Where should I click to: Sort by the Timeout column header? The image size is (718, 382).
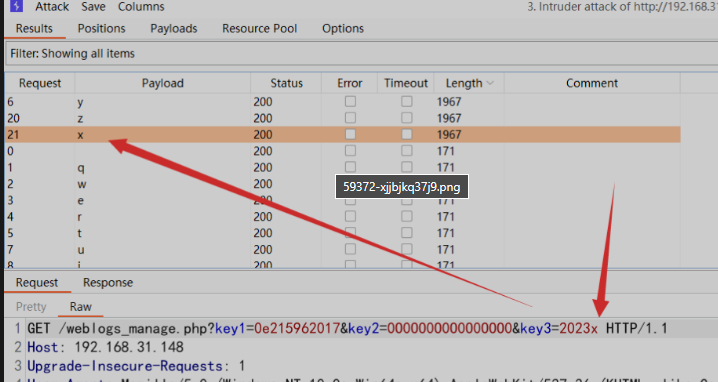coord(406,83)
